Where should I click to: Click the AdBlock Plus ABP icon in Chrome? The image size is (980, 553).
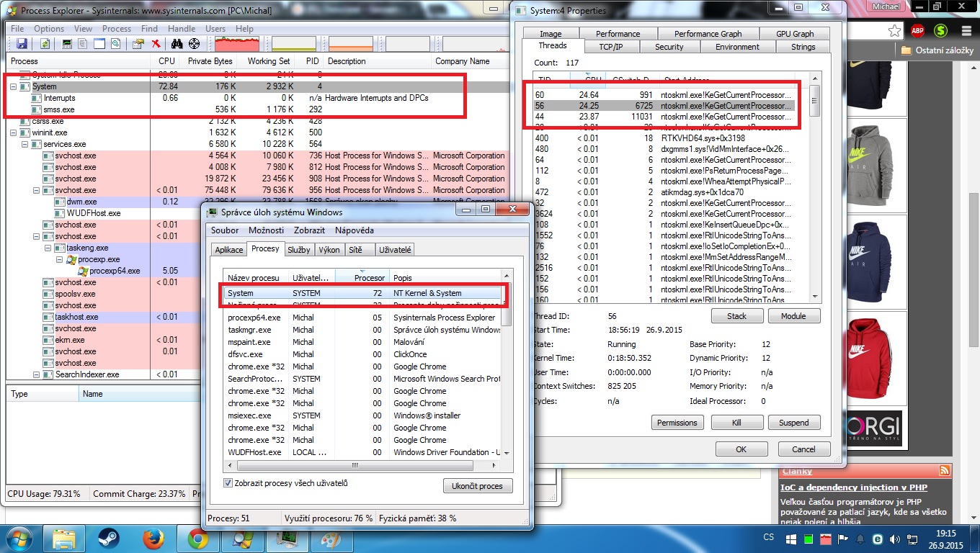coord(917,30)
